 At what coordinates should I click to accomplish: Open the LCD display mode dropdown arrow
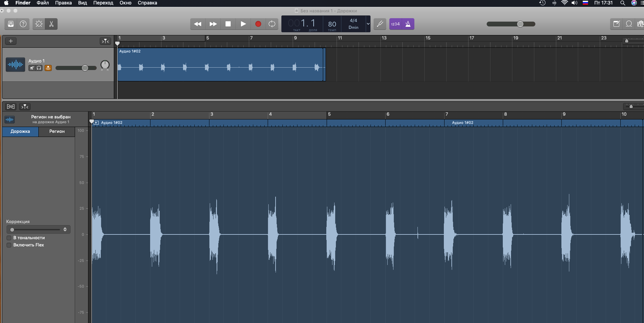click(368, 24)
